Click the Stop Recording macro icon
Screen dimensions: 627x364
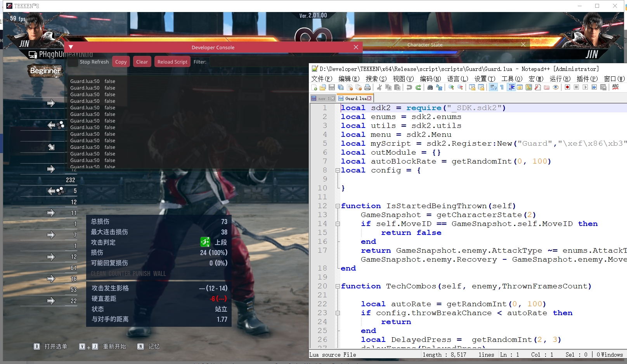tap(577, 88)
